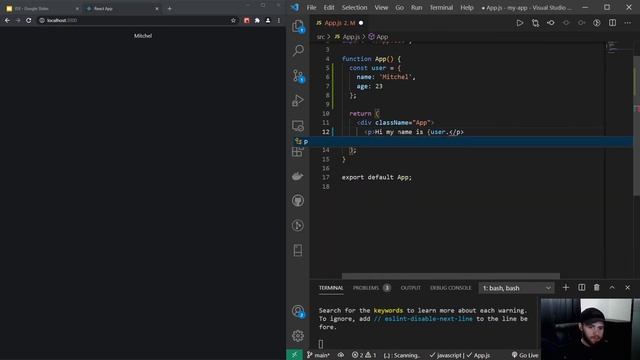Click the Scanning status bar item
This screenshot has width=640, height=360.
click(402, 355)
